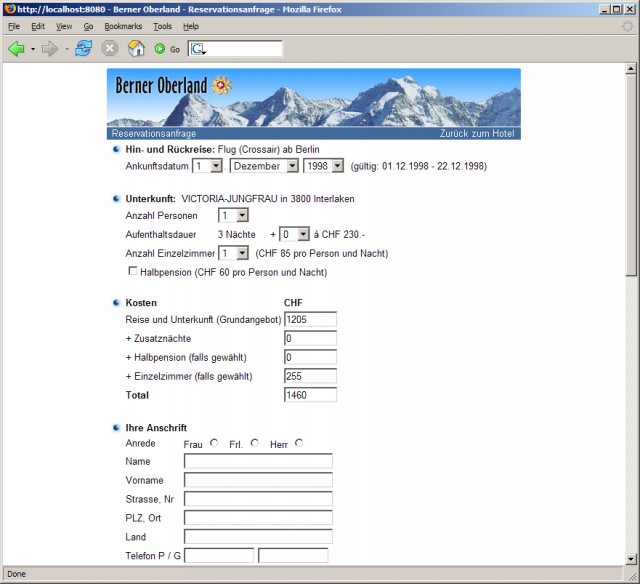Image resolution: width=640 pixels, height=584 pixels.
Task: Click the Stop loading icon
Action: (x=109, y=49)
